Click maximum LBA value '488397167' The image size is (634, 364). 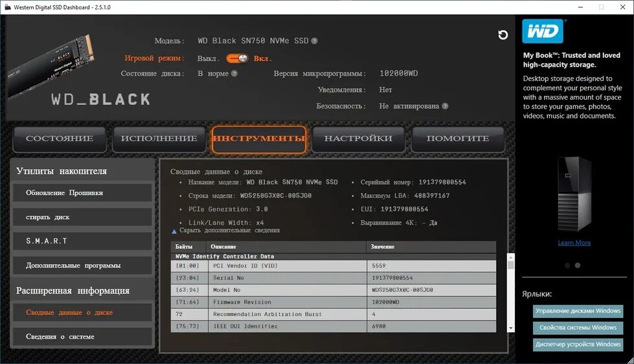click(432, 196)
